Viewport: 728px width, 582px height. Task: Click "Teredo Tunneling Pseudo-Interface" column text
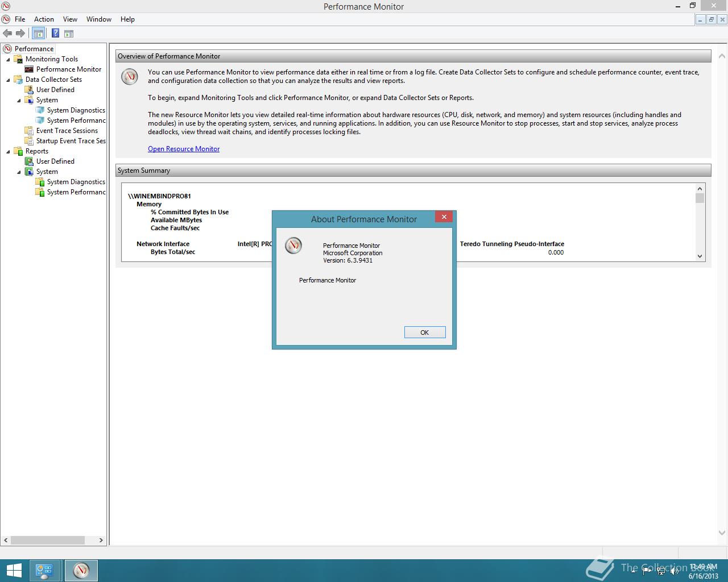pos(512,244)
